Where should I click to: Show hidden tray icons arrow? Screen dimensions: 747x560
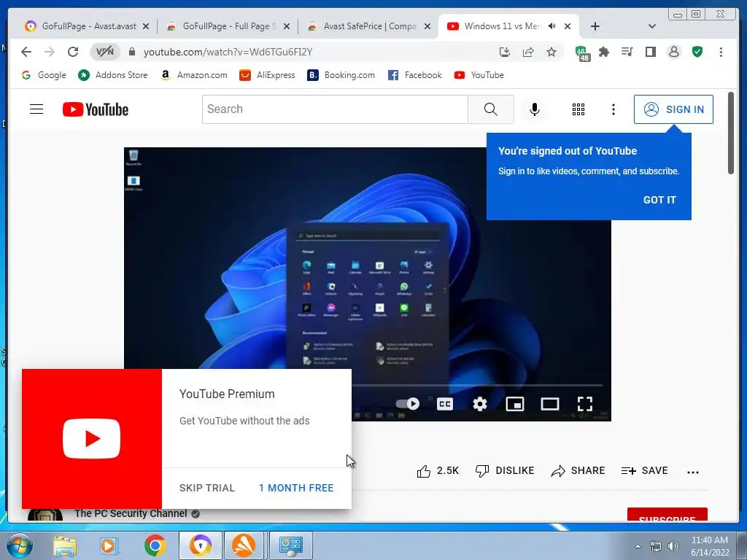[x=638, y=546]
